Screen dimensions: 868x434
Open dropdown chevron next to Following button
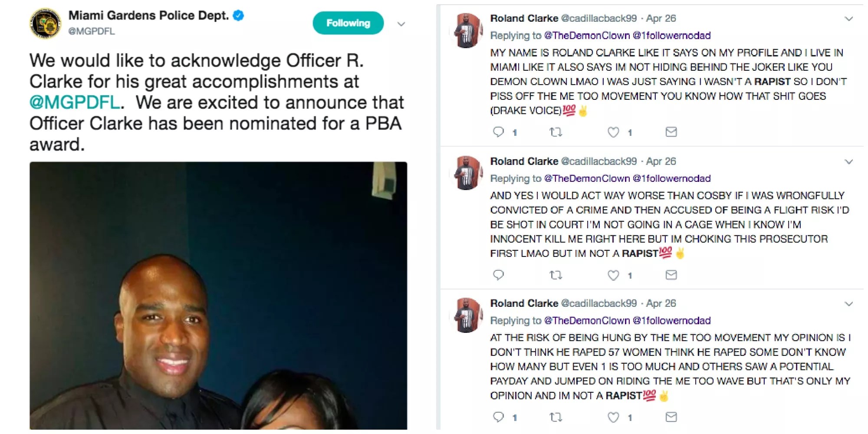click(401, 24)
